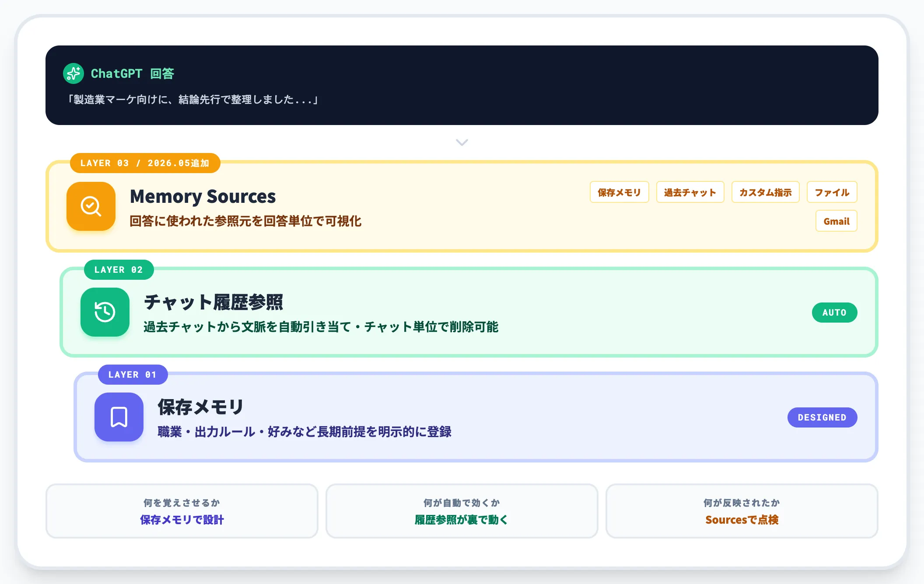The width and height of the screenshot is (924, 584).
Task: Click the Memory Sources heading
Action: click(x=203, y=197)
